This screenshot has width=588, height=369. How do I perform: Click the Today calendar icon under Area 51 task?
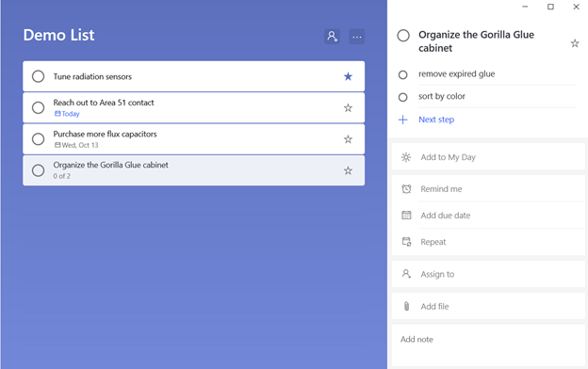pyautogui.click(x=57, y=114)
